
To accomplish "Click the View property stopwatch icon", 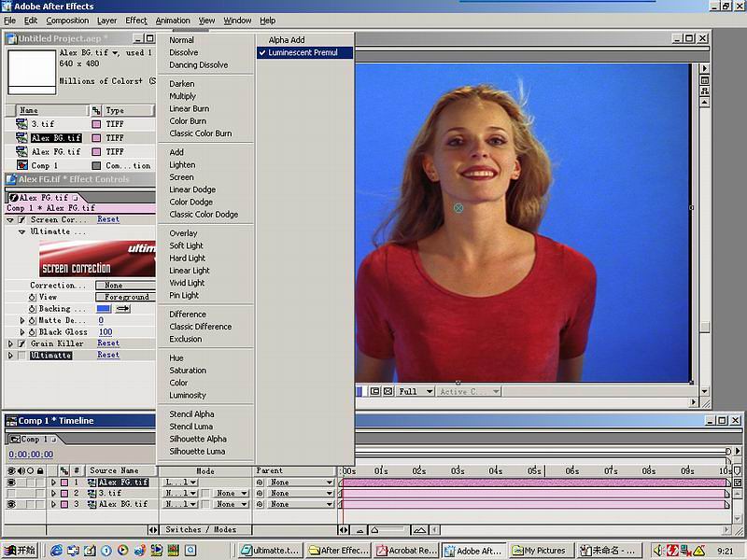I will pyautogui.click(x=33, y=297).
